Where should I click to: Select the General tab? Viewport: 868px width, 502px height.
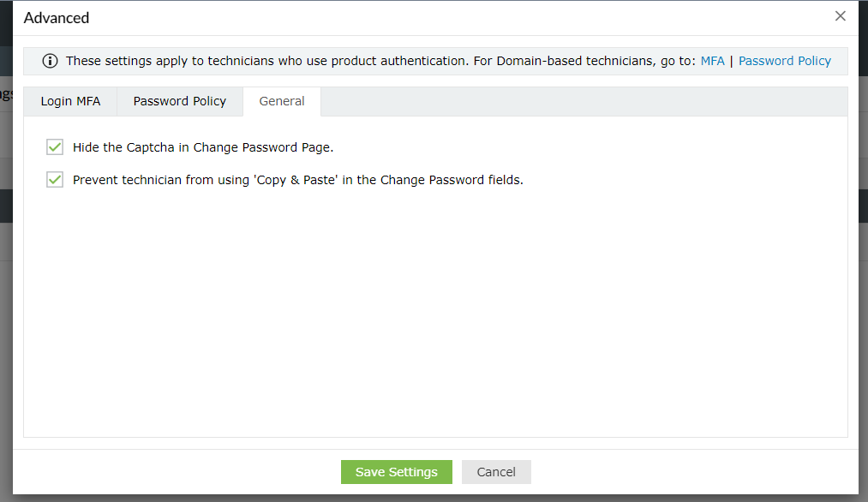[x=282, y=101]
